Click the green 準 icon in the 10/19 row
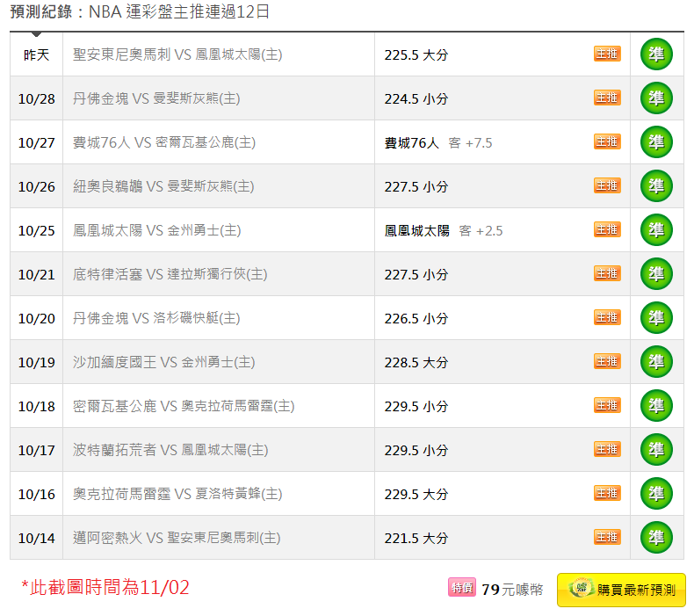The height and width of the screenshot is (616, 694). (x=656, y=361)
